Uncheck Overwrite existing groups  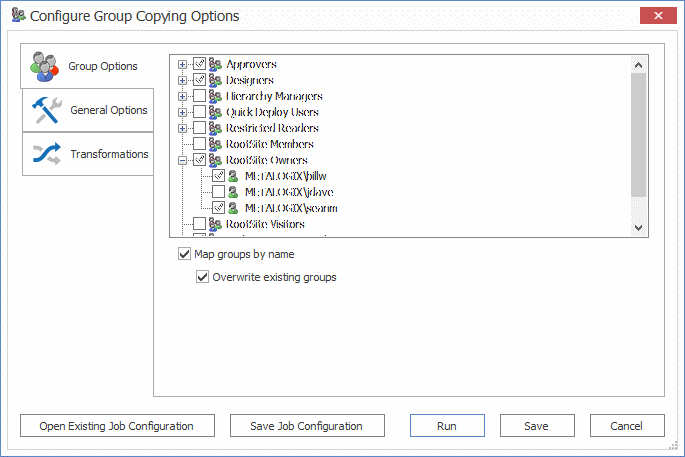coord(203,277)
